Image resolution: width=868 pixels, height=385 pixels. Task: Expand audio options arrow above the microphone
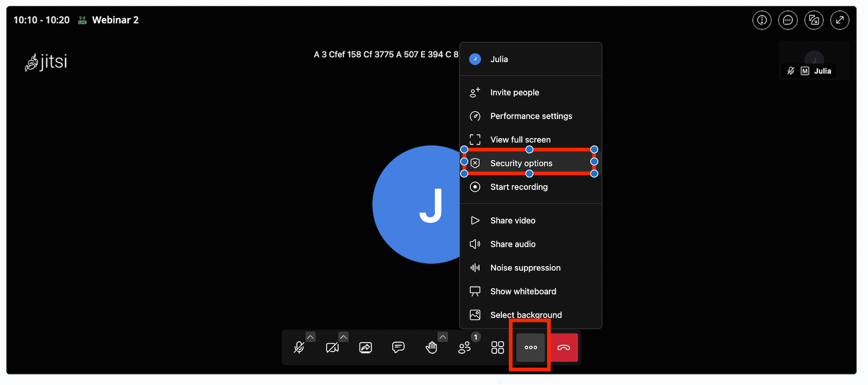coord(310,337)
